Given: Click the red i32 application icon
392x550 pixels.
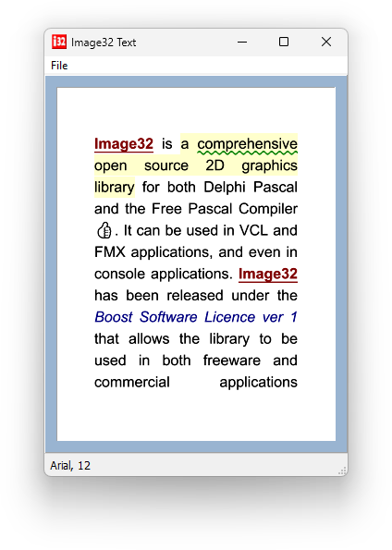Looking at the screenshot, I should tap(59, 42).
